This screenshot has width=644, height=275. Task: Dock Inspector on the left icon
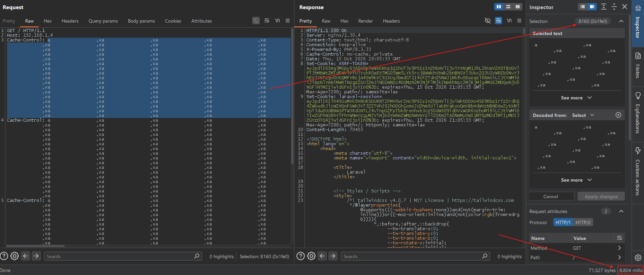pos(583,7)
